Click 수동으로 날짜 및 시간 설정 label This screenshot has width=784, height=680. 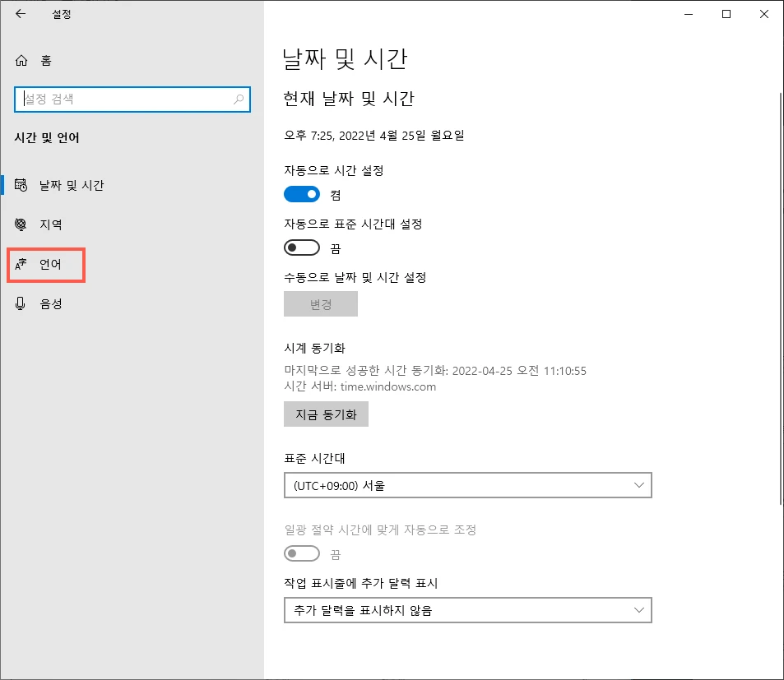tap(355, 277)
